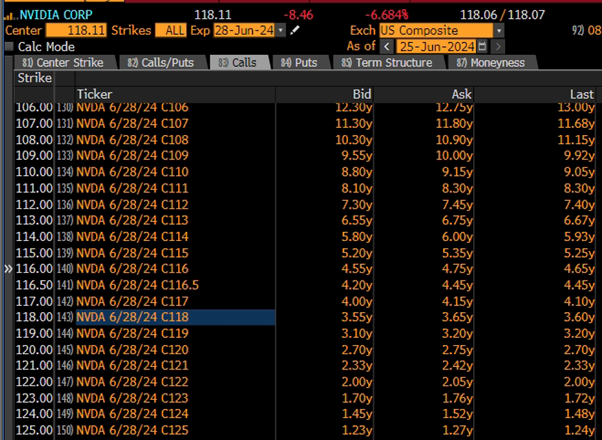Click ask 10.00y for C109

(x=454, y=155)
